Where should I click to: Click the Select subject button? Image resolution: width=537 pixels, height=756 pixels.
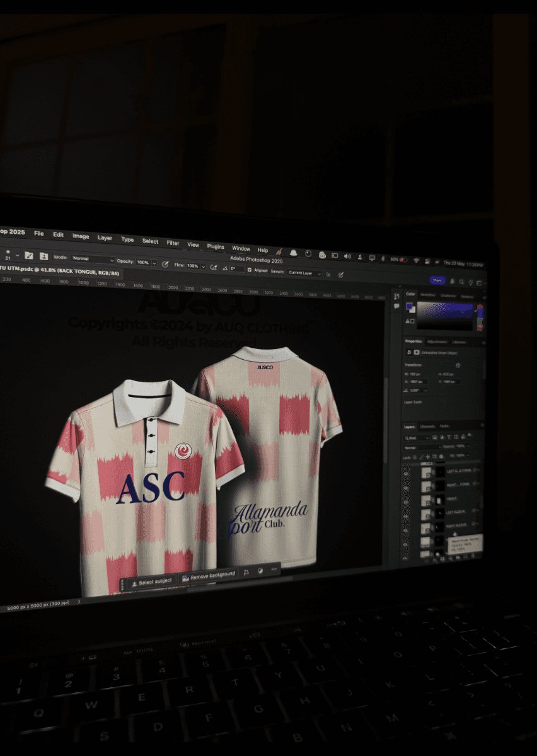pos(151,582)
